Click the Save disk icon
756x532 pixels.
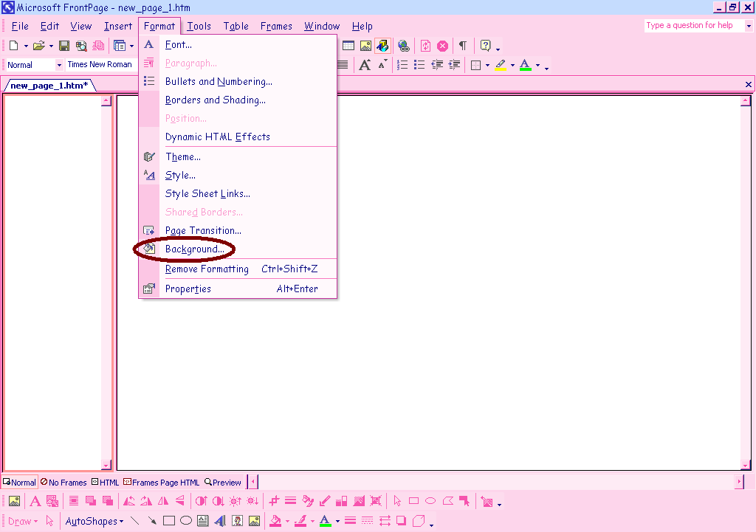(63, 46)
